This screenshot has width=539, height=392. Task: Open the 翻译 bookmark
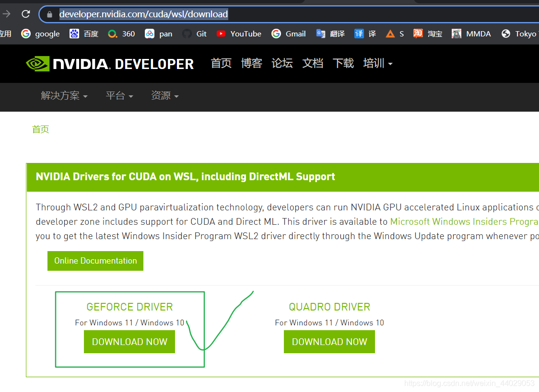coord(330,34)
